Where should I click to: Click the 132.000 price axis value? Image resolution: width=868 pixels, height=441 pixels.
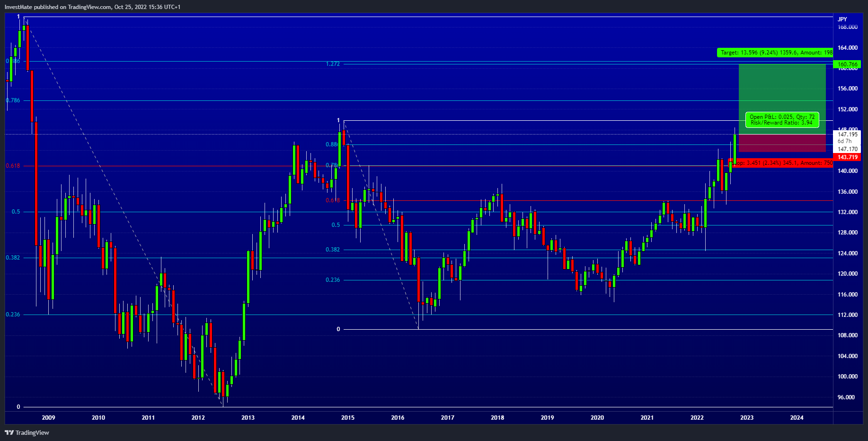click(848, 212)
